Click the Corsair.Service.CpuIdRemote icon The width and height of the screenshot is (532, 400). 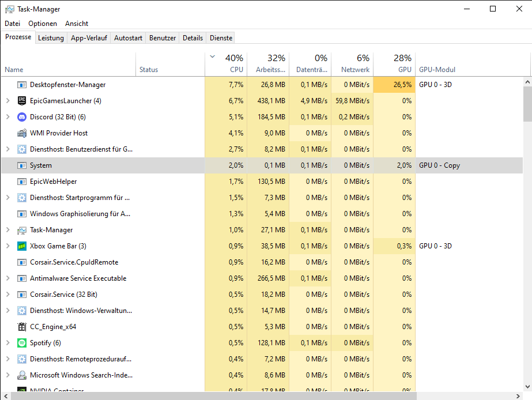pyautogui.click(x=22, y=262)
